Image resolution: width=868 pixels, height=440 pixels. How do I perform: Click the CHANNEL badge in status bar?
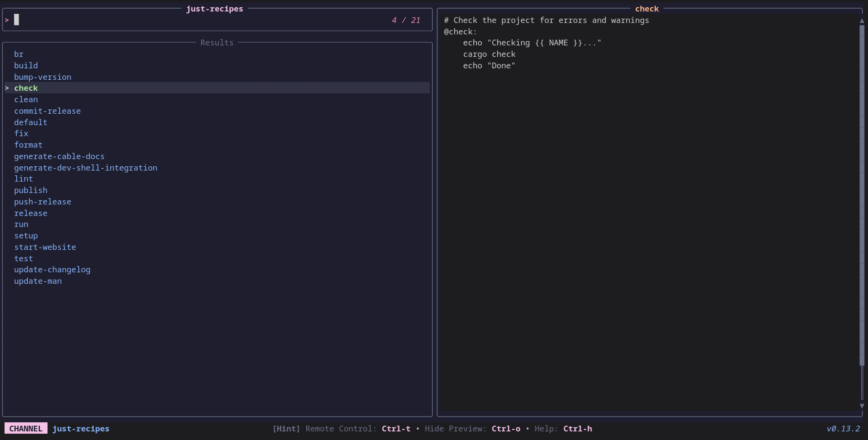pyautogui.click(x=26, y=429)
